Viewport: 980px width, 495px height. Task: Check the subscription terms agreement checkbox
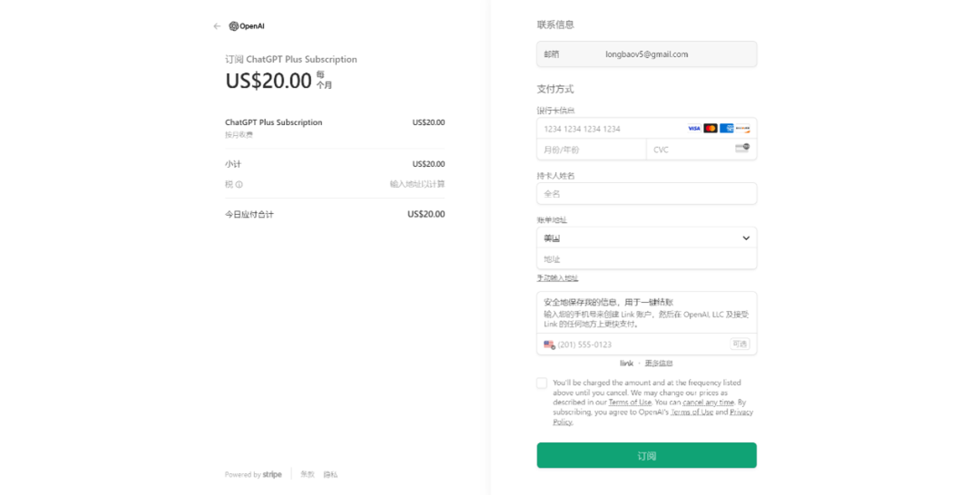click(x=542, y=383)
